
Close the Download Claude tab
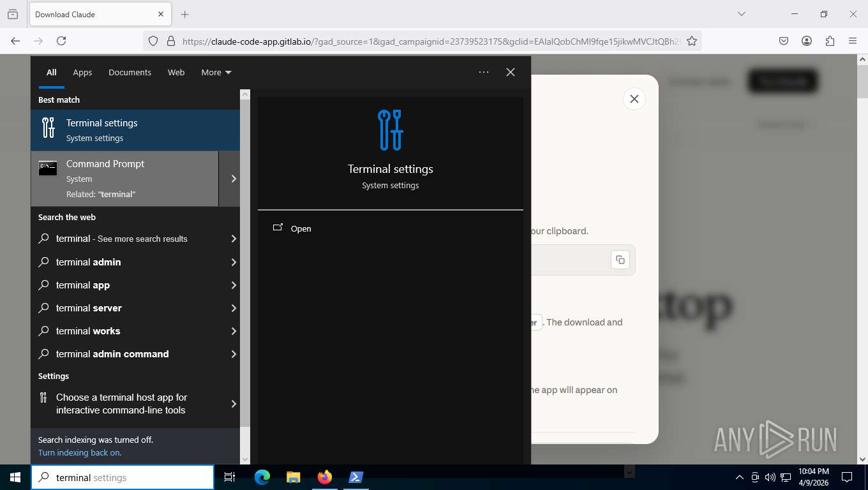point(161,14)
